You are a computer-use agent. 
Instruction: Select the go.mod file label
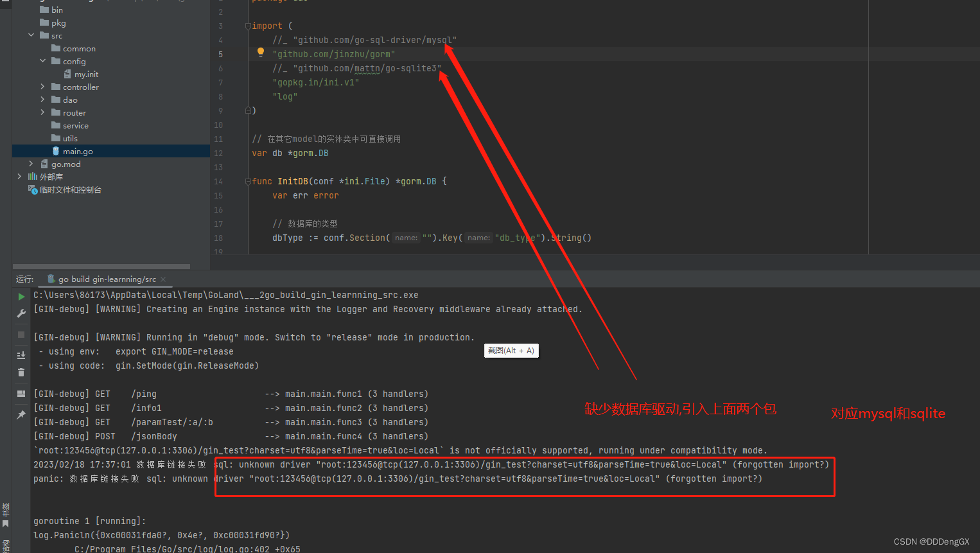[66, 164]
